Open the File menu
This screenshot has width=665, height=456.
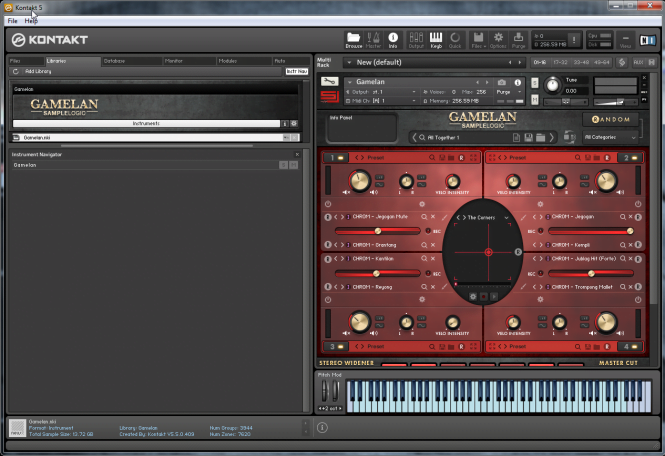coord(13,21)
